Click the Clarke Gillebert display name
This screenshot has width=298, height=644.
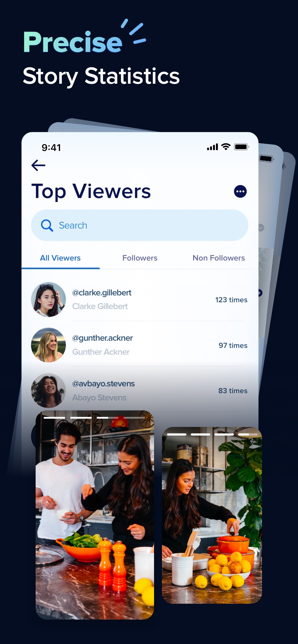(x=100, y=306)
